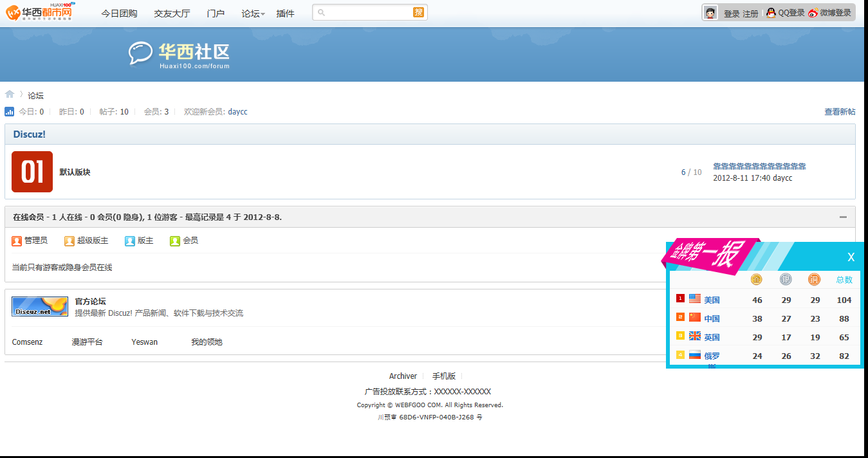Image resolution: width=868 pixels, height=458 pixels.
Task: Click the 帖子: 10 statistic
Action: [x=114, y=112]
